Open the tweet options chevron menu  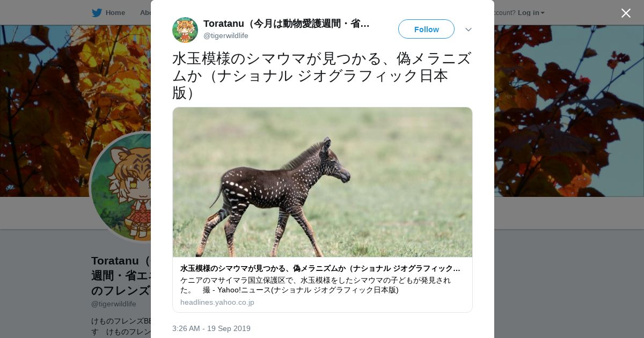coord(468,30)
